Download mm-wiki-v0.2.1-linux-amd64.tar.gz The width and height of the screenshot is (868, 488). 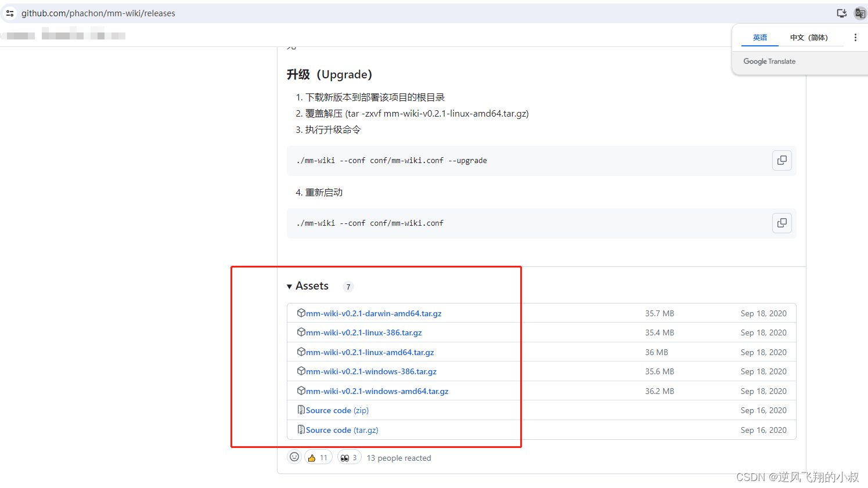click(x=370, y=352)
